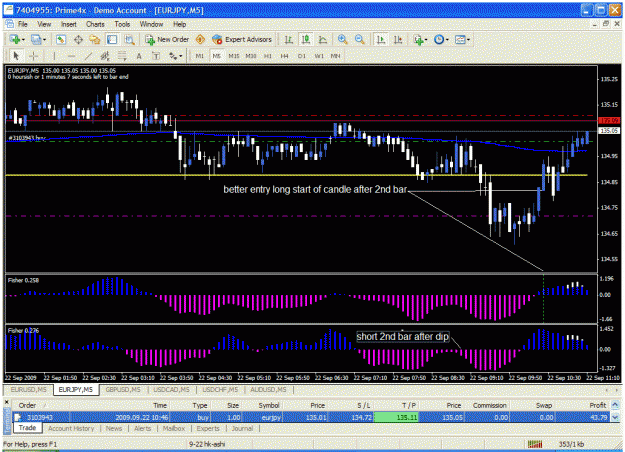Switch to MN timeframe
Viewport: 625px width, 452px height.
point(336,56)
